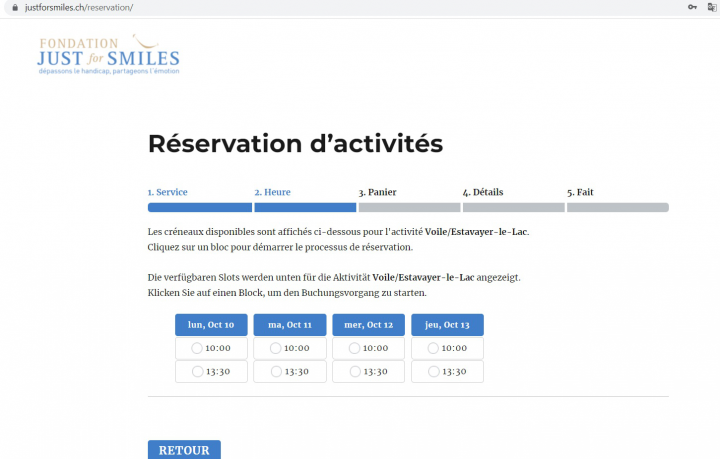Go to step 1. Service
Viewport: 720px width, 459px height.
coord(168,192)
